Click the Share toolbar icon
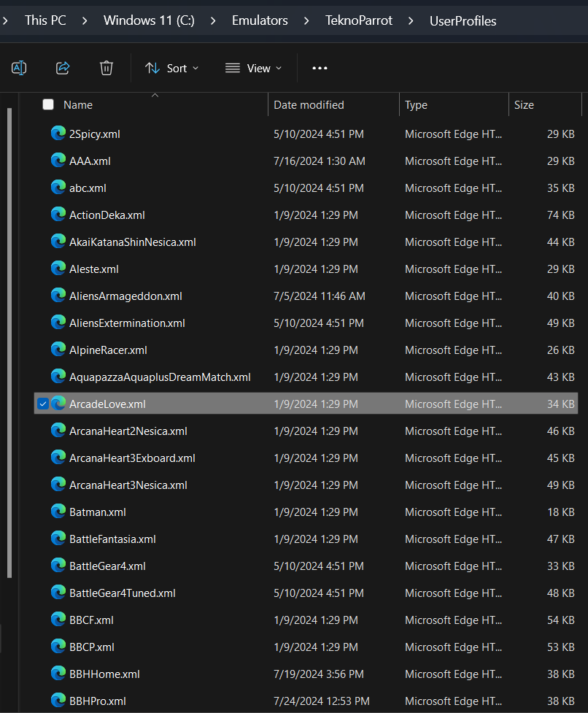Screen dimensions: 588x713 tap(63, 68)
